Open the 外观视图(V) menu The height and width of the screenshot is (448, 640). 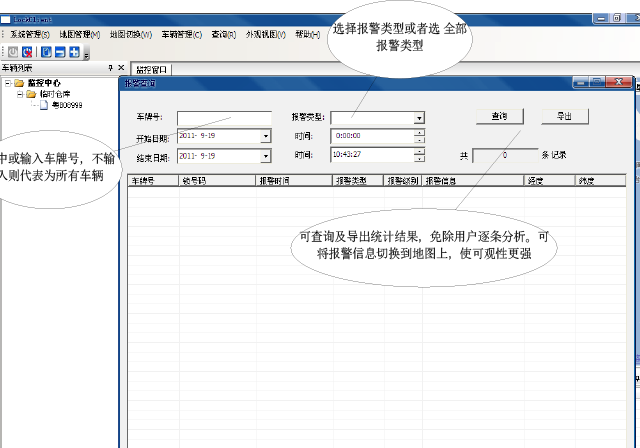tap(266, 35)
